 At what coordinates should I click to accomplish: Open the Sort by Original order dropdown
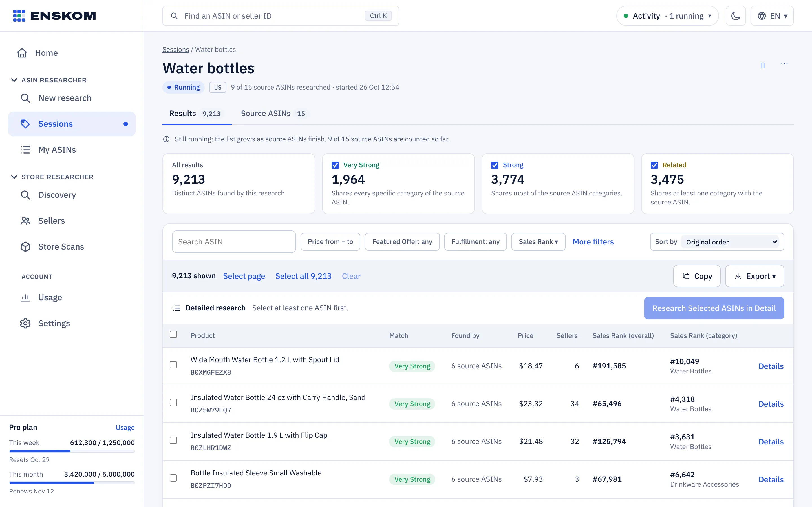point(732,242)
